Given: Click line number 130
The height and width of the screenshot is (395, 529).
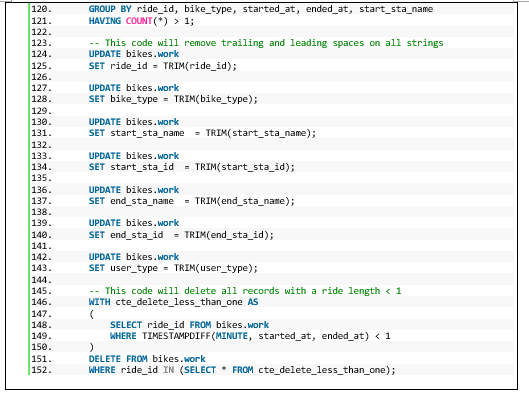Looking at the screenshot, I should pos(42,122).
